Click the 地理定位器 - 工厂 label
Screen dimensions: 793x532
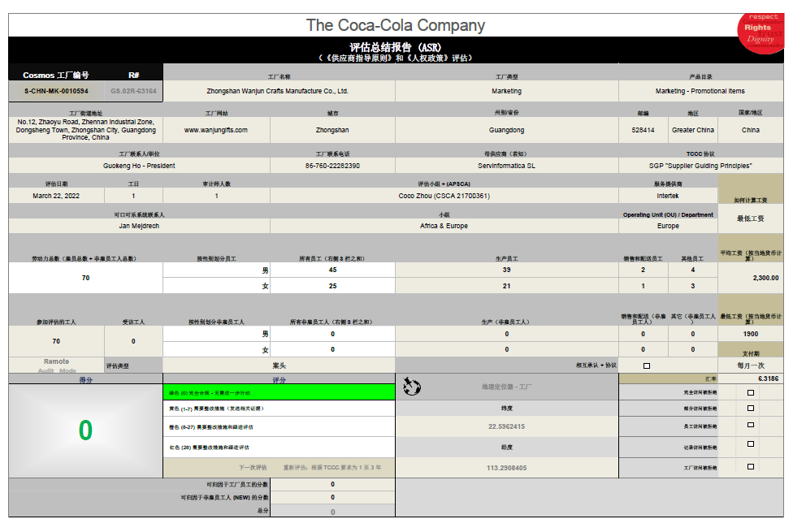coord(507,387)
